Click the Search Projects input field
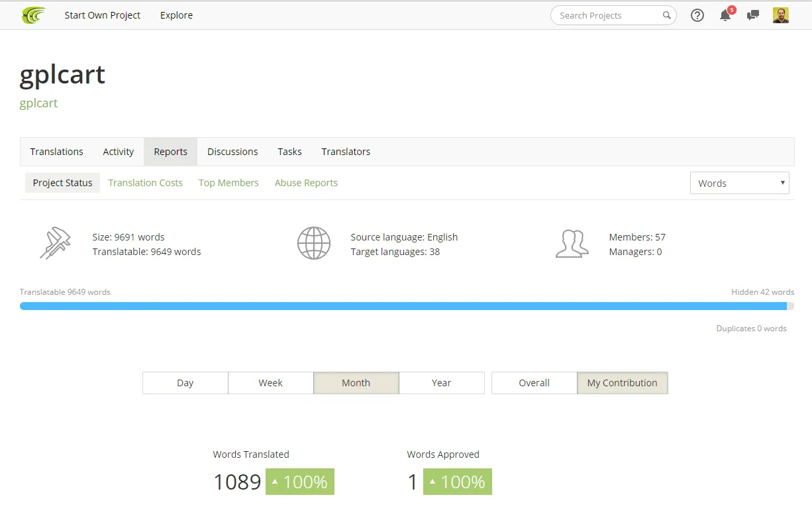812x528 pixels. pos(613,15)
